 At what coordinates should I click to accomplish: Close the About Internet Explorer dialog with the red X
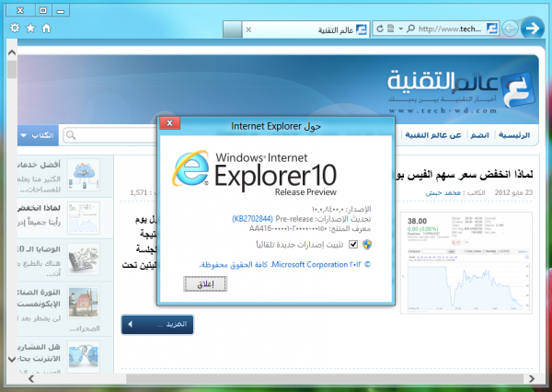pos(169,122)
